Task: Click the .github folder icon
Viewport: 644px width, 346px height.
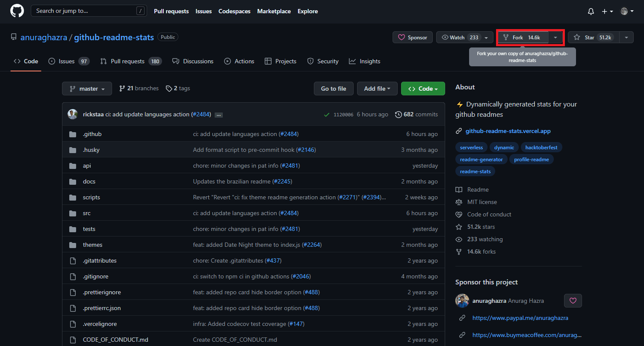Action: [x=73, y=134]
